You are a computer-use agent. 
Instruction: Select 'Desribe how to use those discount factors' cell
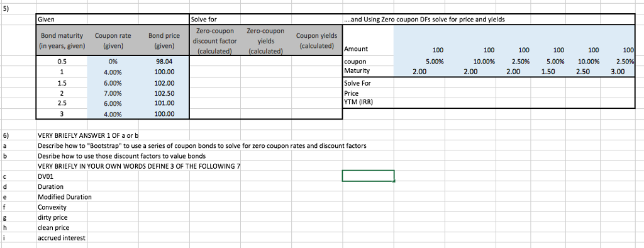click(121, 155)
